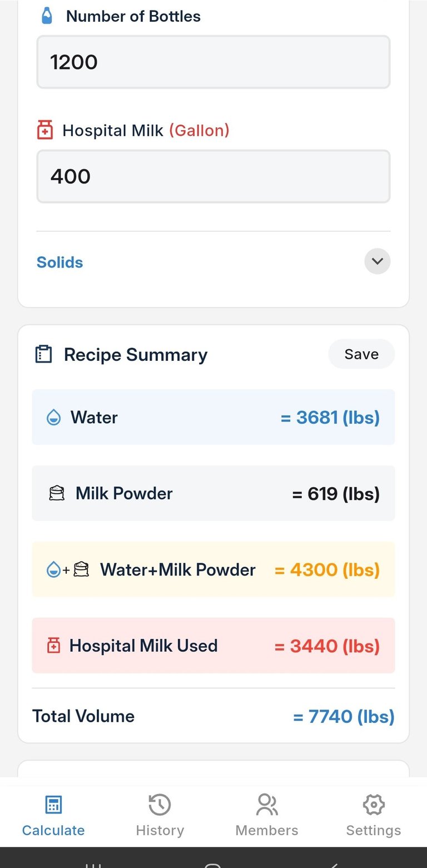Focus the Number of Bottles field
The height and width of the screenshot is (868, 427).
[213, 62]
